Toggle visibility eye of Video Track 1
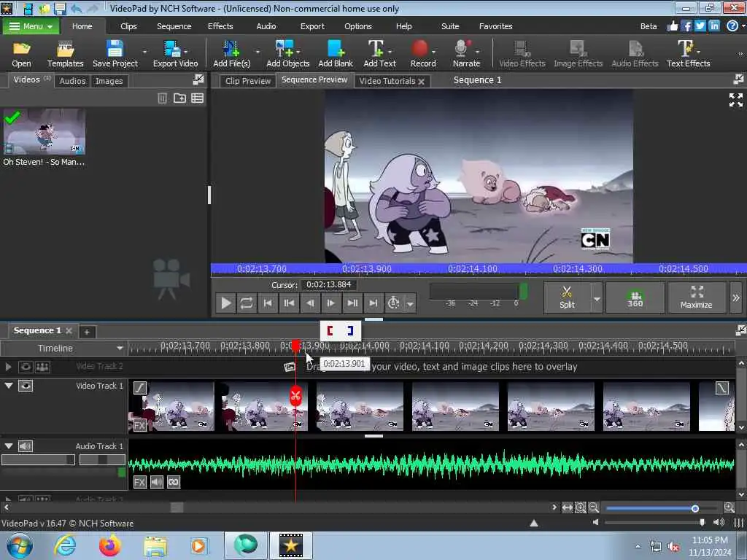Viewport: 747px width, 560px height. click(x=26, y=386)
